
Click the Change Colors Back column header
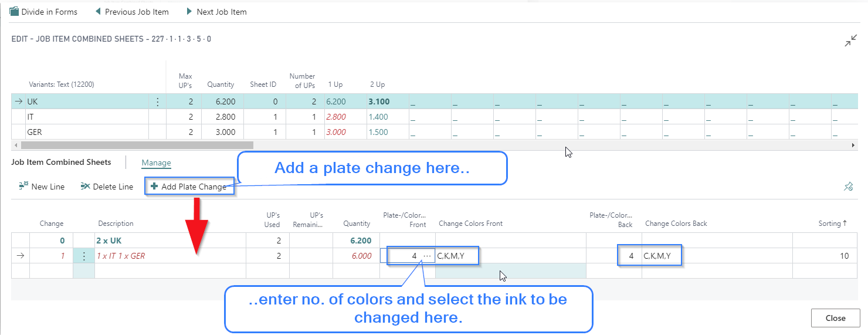coord(676,224)
